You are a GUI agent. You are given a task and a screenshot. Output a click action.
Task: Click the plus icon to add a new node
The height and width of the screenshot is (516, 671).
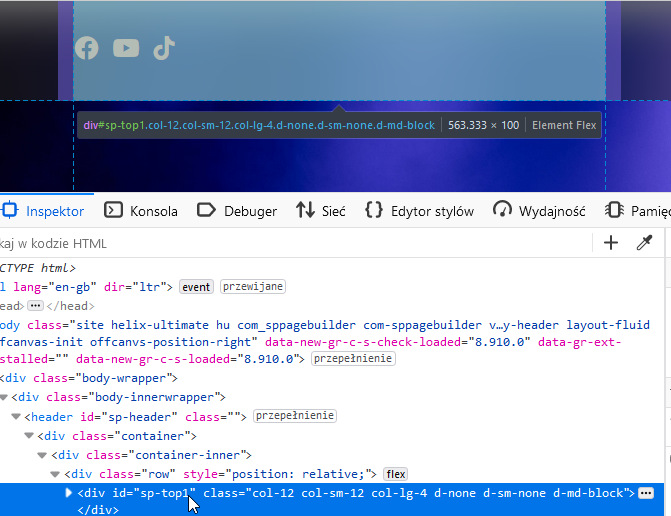pyautogui.click(x=611, y=243)
